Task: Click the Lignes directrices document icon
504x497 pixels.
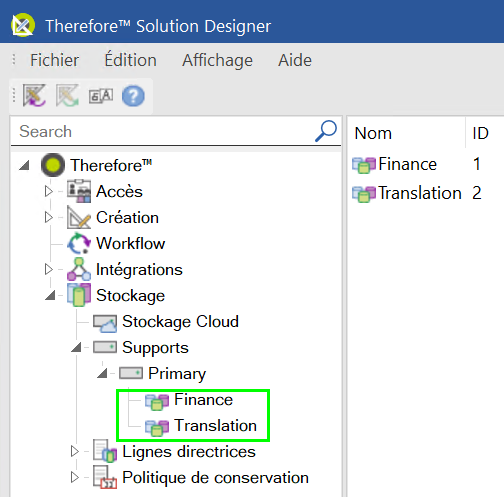Action: point(105,451)
